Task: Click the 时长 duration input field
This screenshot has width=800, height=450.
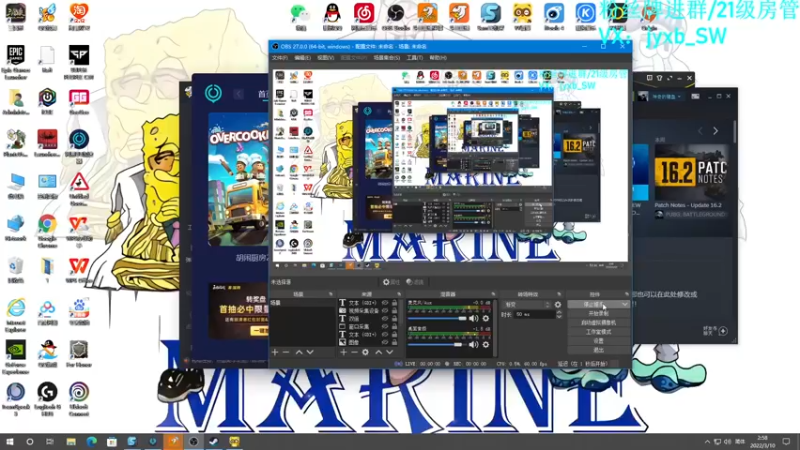Action: pyautogui.click(x=534, y=314)
